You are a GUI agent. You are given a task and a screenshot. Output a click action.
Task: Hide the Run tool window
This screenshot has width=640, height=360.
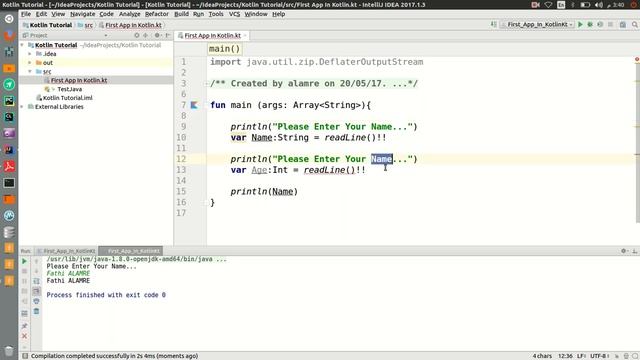pyautogui.click(x=635, y=251)
